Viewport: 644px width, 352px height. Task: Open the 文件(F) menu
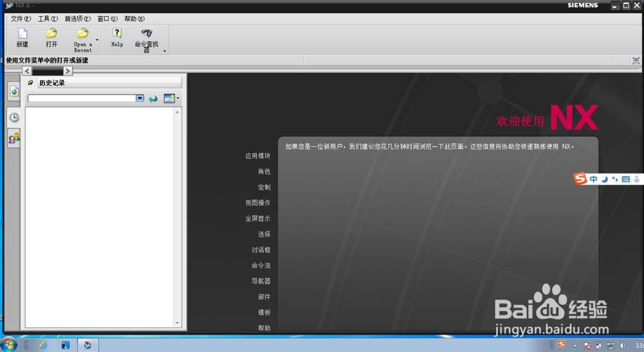[x=21, y=19]
